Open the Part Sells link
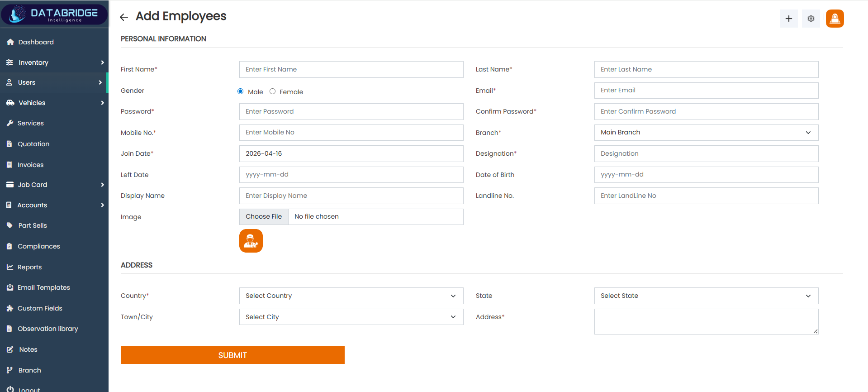 tap(33, 225)
